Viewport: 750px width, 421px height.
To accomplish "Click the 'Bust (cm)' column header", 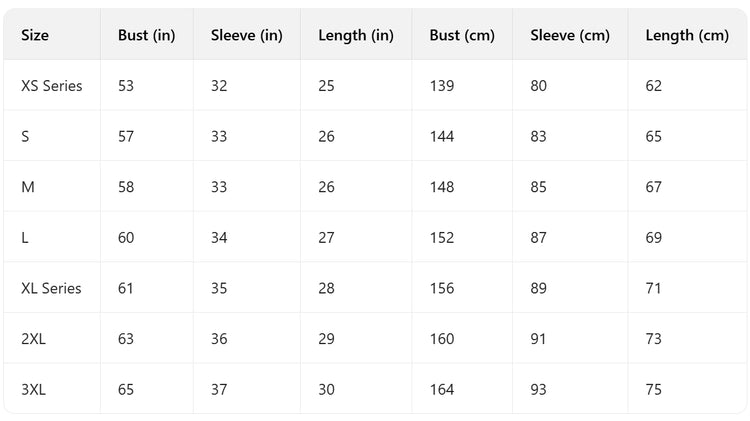I will tap(462, 35).
